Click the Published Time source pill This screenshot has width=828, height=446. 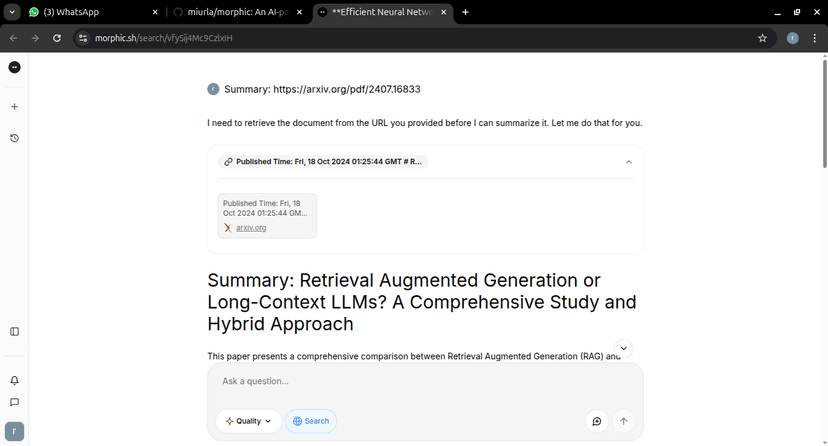coord(323,161)
